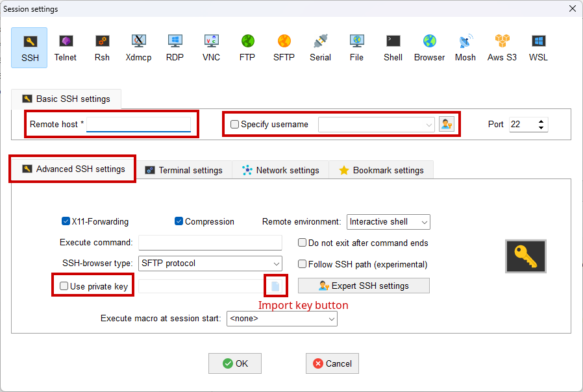The image size is (583, 392).
Task: Uncheck the Compression option
Action: (x=179, y=221)
